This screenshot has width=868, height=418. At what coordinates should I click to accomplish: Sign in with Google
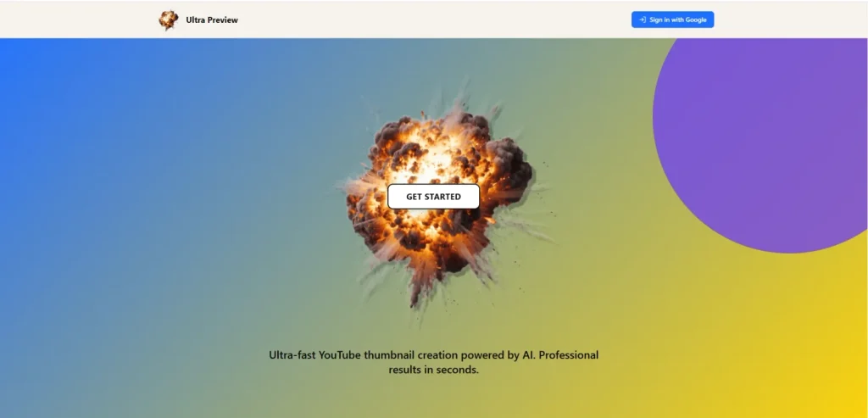click(673, 20)
